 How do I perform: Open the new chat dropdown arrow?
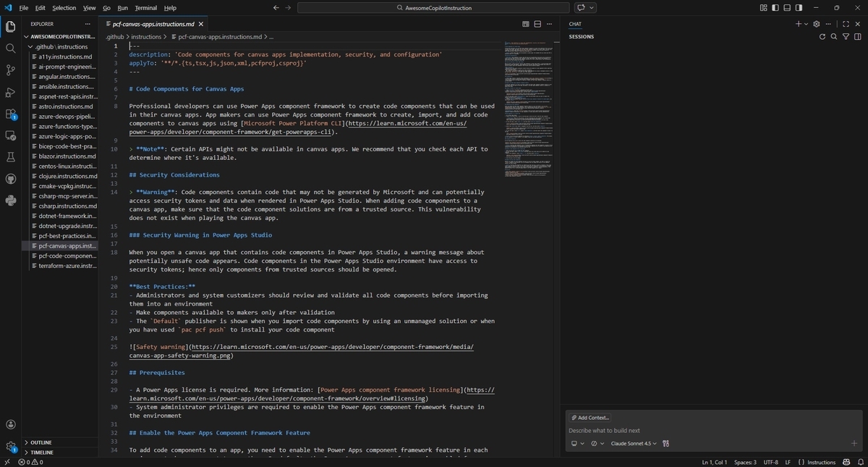[x=807, y=24]
